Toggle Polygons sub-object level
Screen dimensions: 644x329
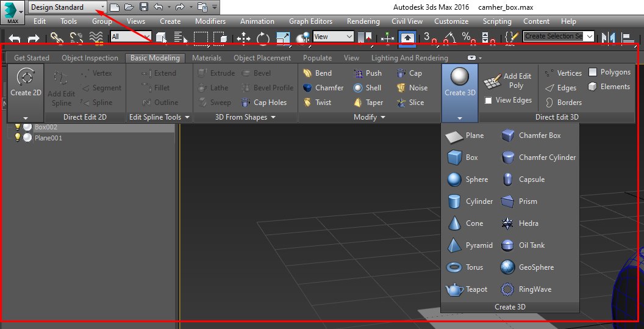pyautogui.click(x=609, y=73)
